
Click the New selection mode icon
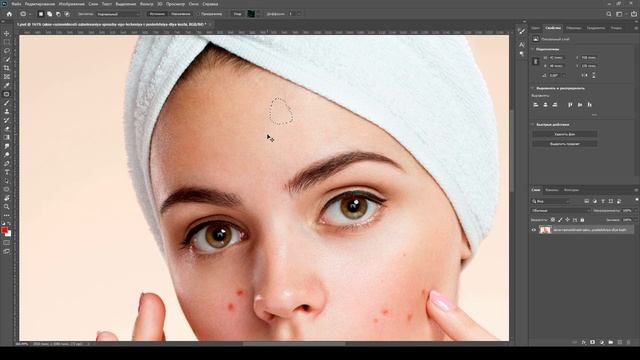pos(41,14)
